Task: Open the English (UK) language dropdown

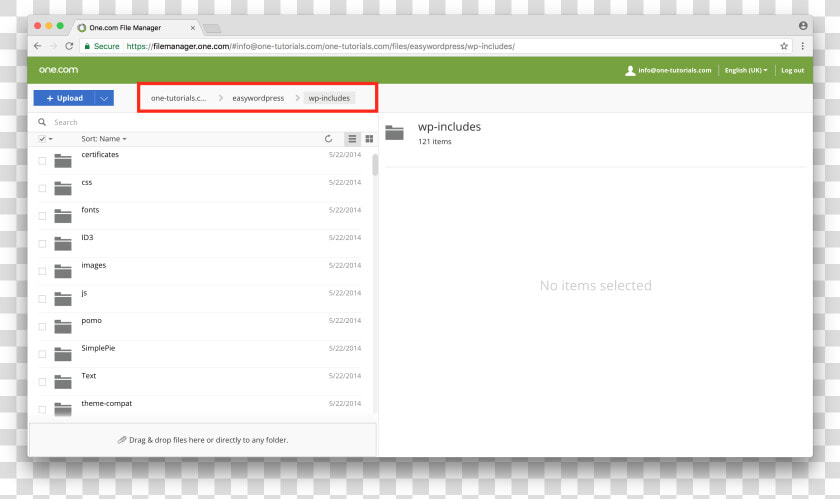Action: coord(746,70)
